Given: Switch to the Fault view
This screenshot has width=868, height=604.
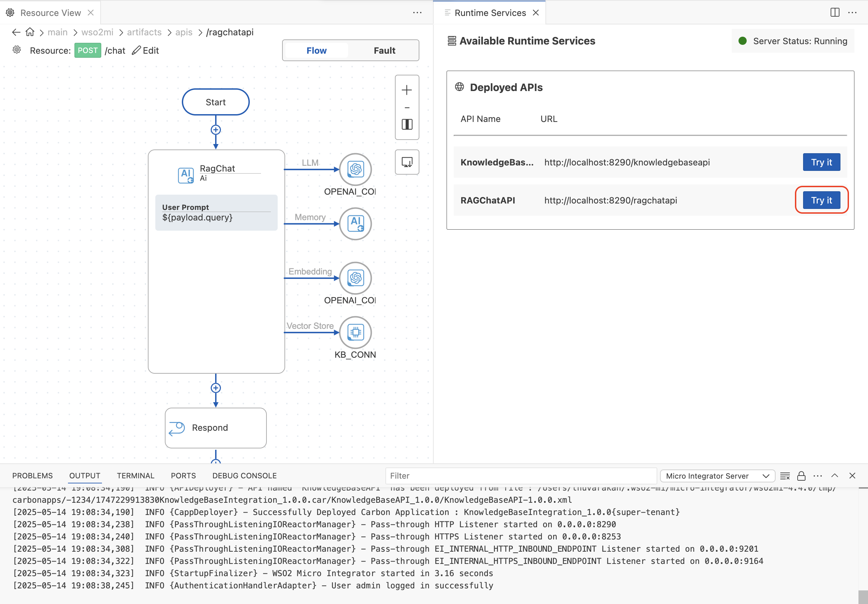Looking at the screenshot, I should [x=384, y=50].
